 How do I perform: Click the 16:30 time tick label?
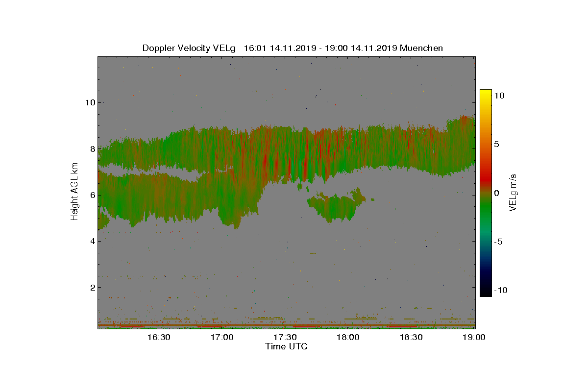click(159, 338)
